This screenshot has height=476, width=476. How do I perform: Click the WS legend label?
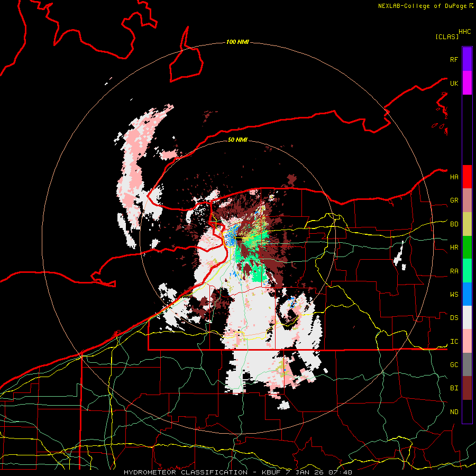coord(454,294)
